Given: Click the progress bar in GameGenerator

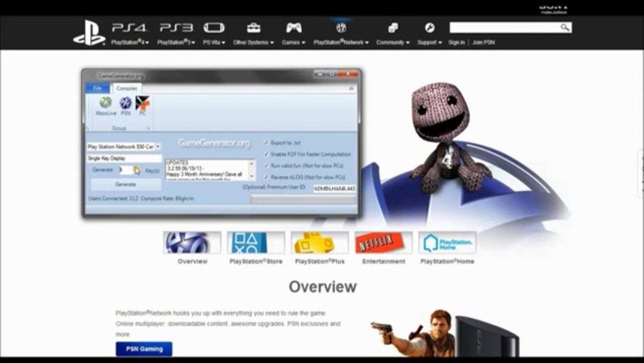Looking at the screenshot, I should tap(303, 199).
